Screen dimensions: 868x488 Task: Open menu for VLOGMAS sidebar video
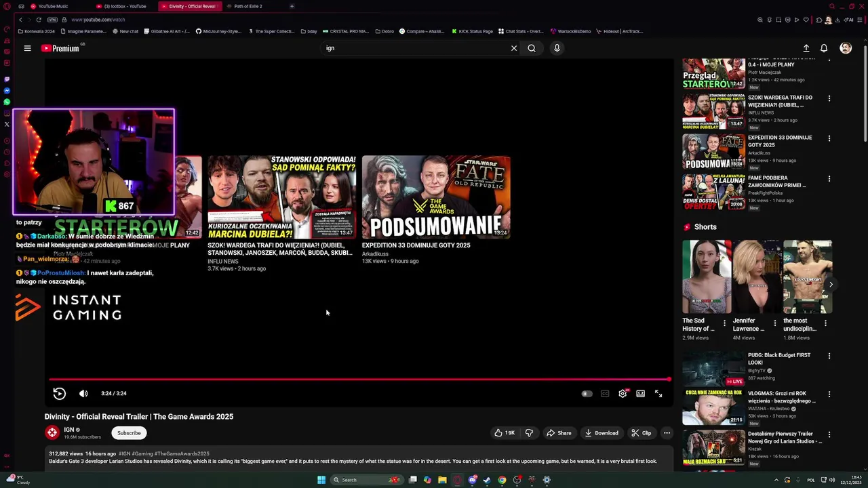829,394
